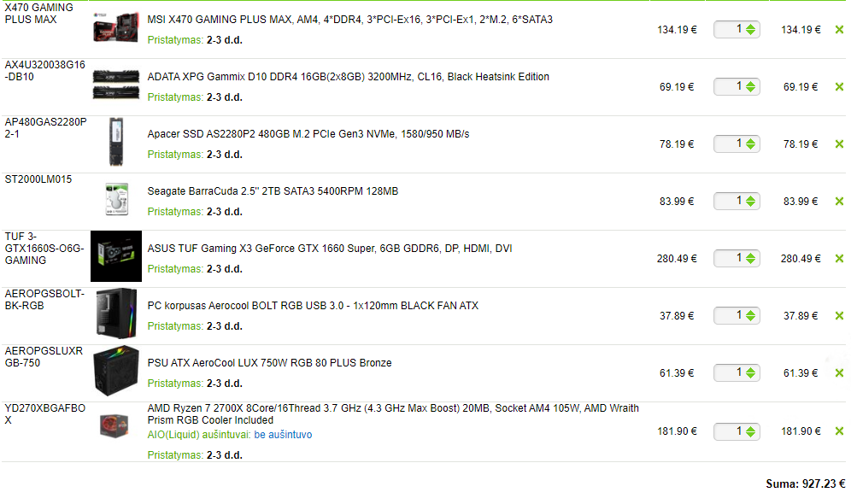Focus the quantity field for Apacer SSD
This screenshot has width=851, height=504.
(737, 144)
